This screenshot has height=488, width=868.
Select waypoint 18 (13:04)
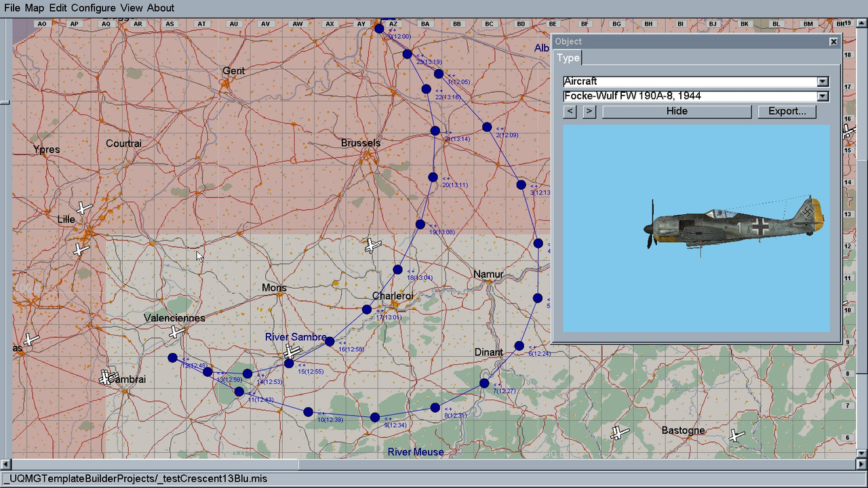(x=397, y=270)
